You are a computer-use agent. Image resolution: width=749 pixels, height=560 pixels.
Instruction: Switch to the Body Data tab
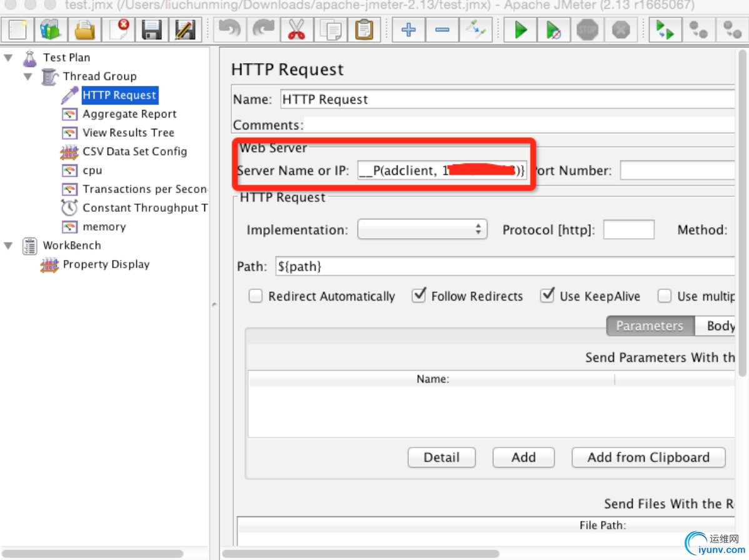pos(715,326)
